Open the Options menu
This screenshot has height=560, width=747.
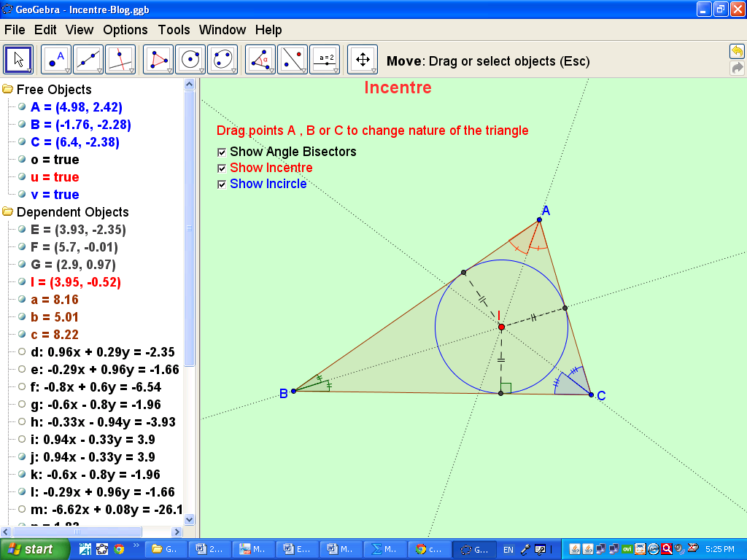click(x=125, y=30)
